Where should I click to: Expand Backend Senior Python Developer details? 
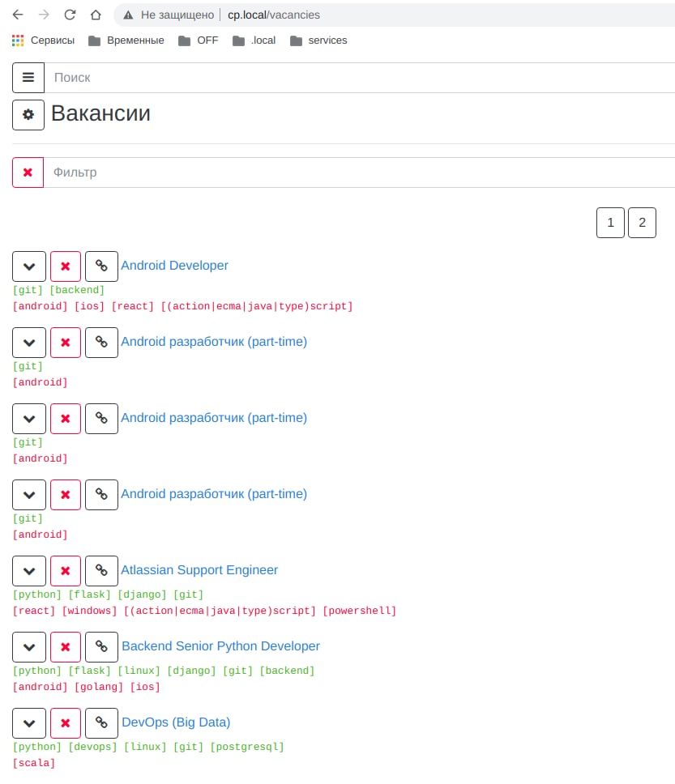click(x=29, y=647)
